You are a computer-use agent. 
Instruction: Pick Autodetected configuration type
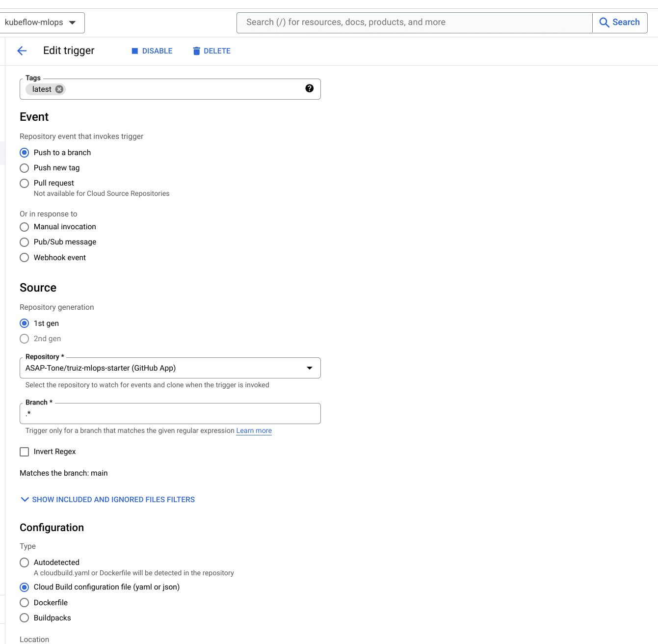click(25, 563)
